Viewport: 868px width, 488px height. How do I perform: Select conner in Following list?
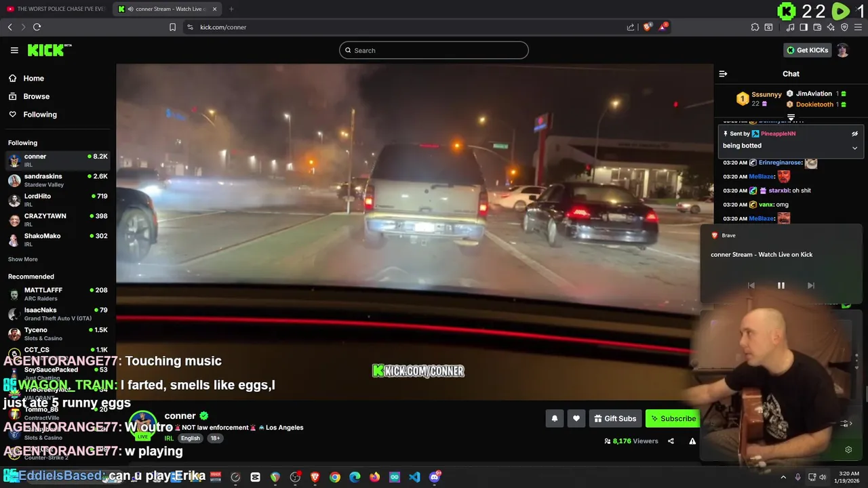[58, 160]
